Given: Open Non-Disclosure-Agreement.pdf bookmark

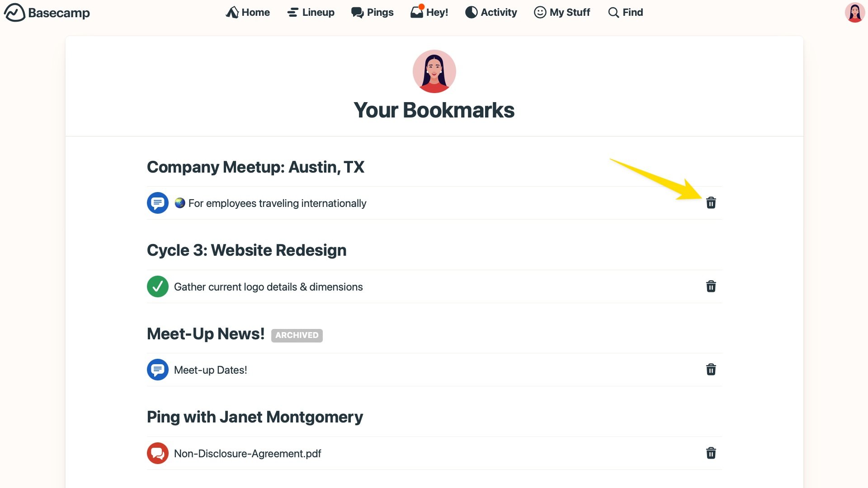Looking at the screenshot, I should coord(247,454).
